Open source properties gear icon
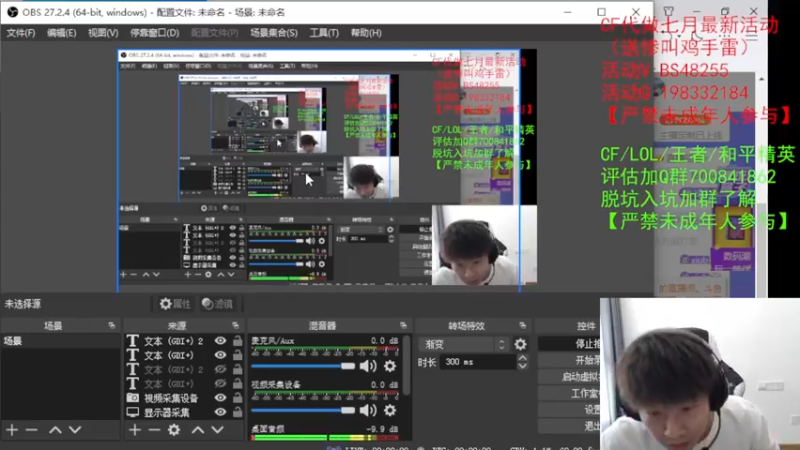The image size is (800, 450). pos(174,430)
